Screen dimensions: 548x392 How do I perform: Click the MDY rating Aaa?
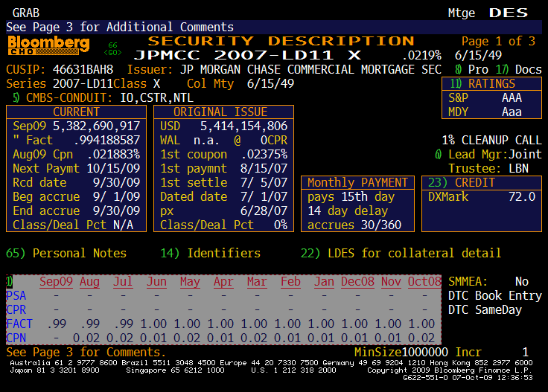tap(512, 112)
